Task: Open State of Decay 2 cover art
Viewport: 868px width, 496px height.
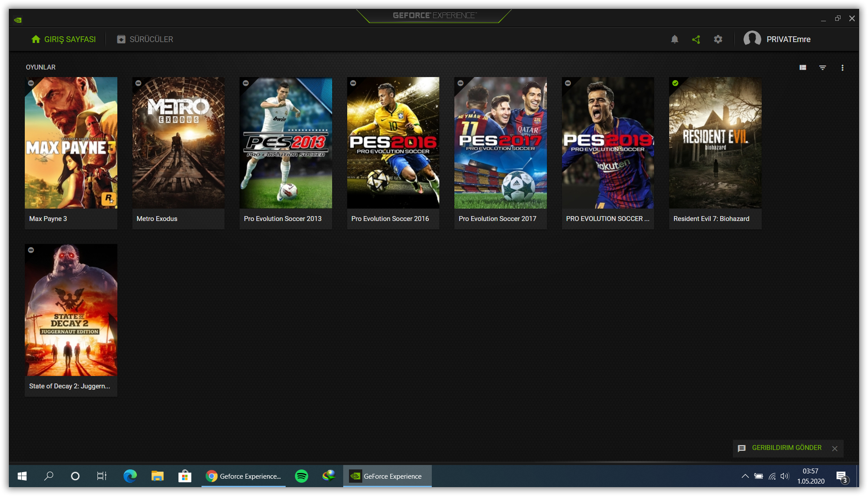Action: (71, 310)
